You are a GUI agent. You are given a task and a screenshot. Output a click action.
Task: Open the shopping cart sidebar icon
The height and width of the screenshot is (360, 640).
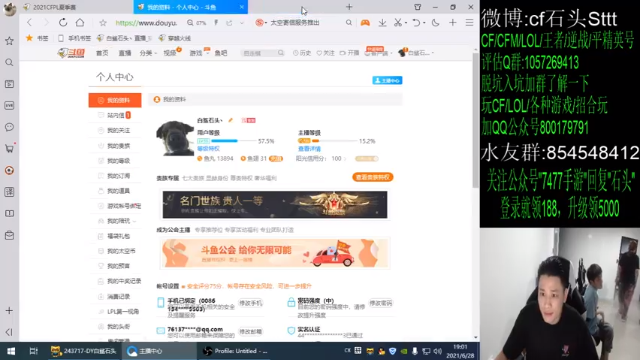point(9,149)
